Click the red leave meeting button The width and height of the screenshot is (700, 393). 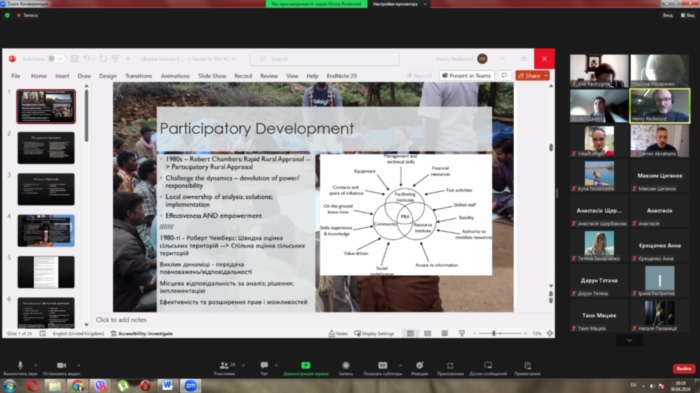point(684,368)
